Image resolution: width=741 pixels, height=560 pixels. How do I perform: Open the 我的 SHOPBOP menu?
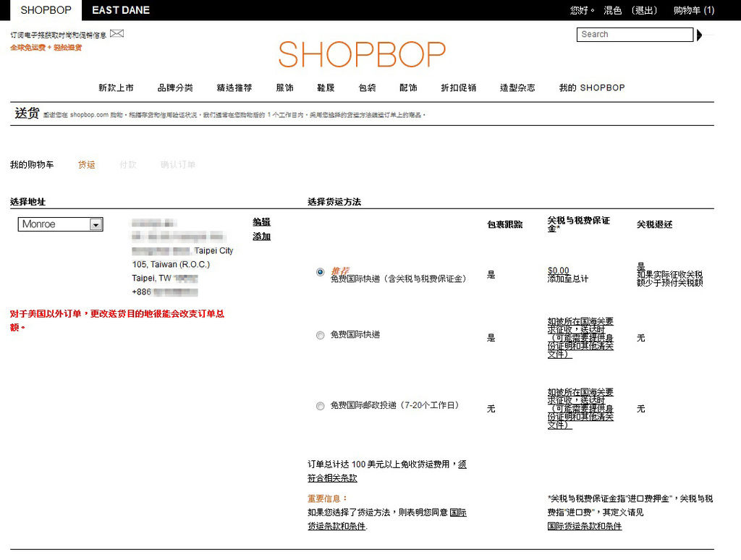click(x=592, y=88)
